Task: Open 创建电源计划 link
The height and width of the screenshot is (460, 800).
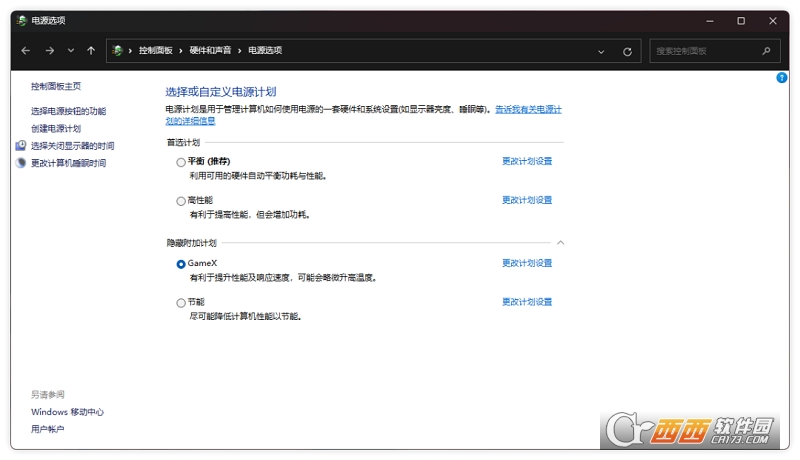Action: tap(56, 129)
